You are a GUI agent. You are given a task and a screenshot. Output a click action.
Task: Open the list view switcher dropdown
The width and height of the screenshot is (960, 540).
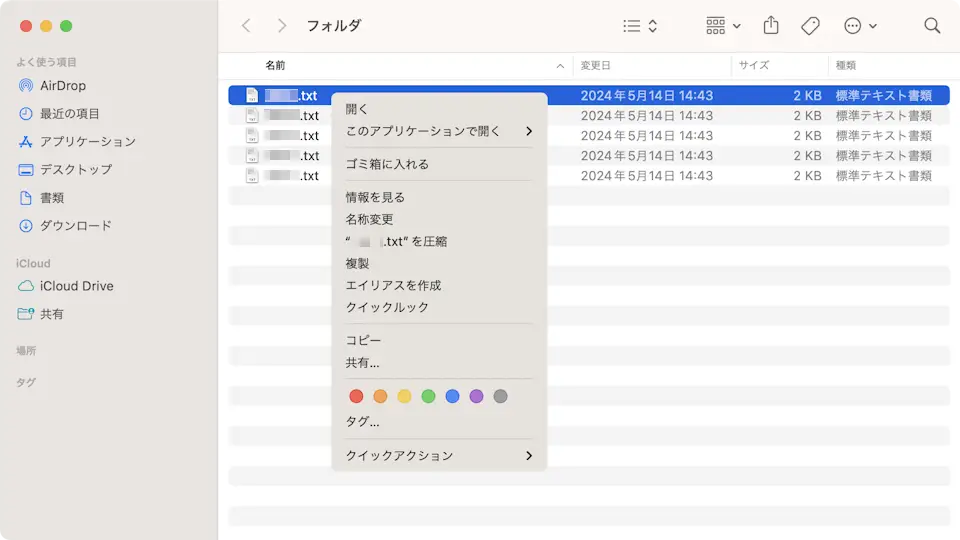coord(640,26)
